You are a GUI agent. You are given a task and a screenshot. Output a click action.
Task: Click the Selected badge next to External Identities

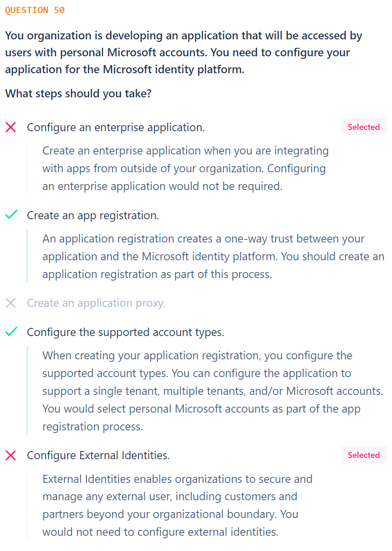tap(364, 455)
